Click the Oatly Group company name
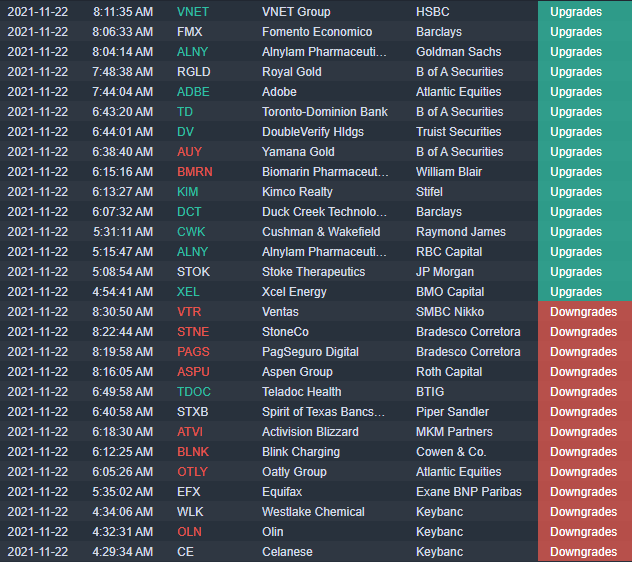 294,472
